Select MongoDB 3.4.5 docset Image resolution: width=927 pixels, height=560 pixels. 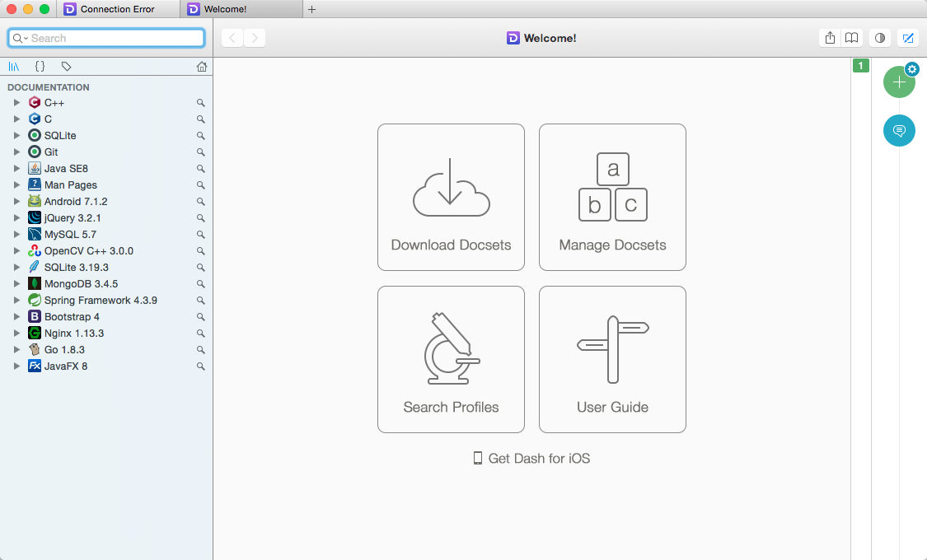pyautogui.click(x=106, y=284)
